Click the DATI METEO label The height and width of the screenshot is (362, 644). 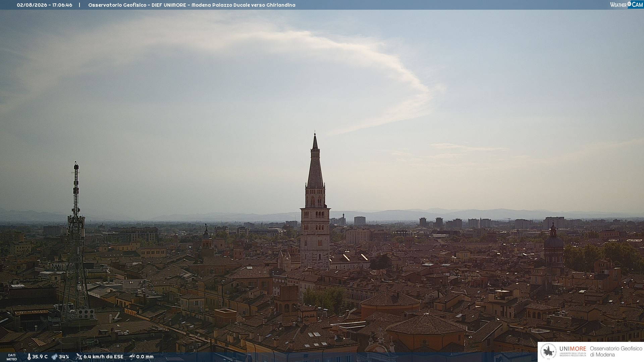12,357
